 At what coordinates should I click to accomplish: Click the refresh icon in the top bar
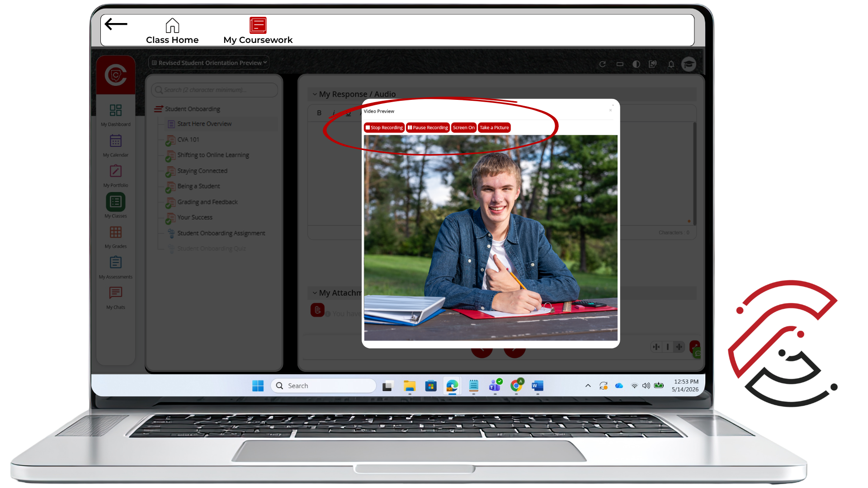click(602, 64)
